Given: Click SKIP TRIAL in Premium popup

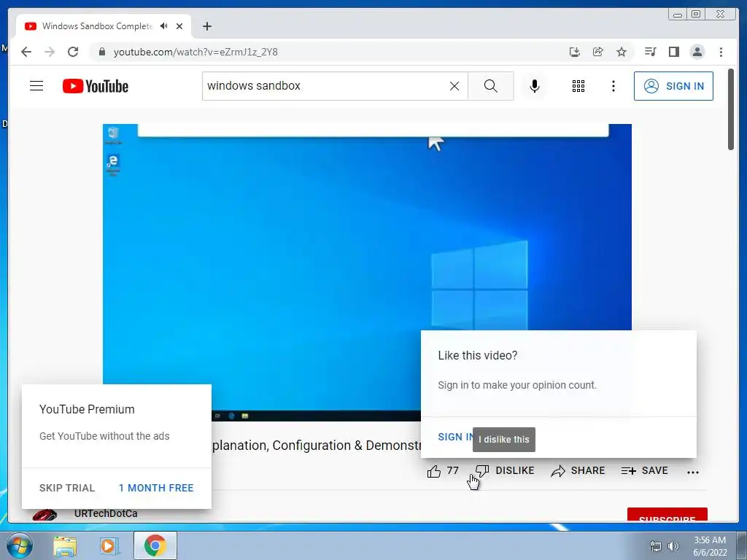Looking at the screenshot, I should point(67,488).
